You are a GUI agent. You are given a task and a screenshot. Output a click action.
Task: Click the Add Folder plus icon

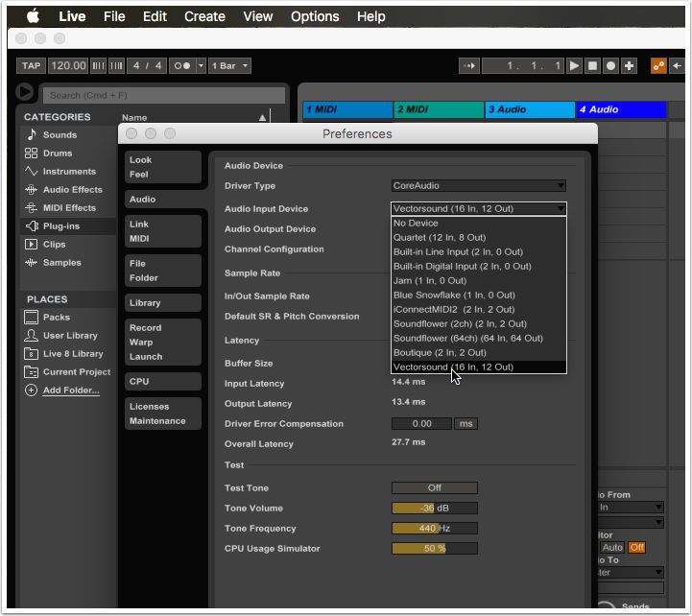pyautogui.click(x=31, y=391)
